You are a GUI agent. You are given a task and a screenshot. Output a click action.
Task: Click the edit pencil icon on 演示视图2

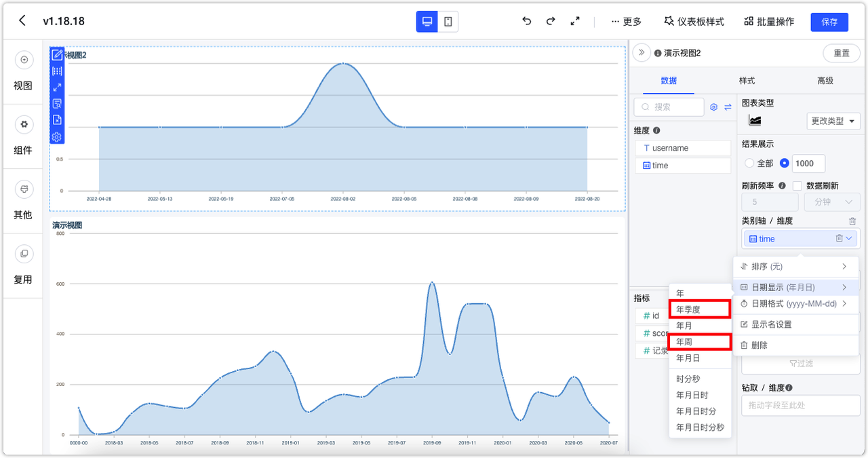click(57, 55)
